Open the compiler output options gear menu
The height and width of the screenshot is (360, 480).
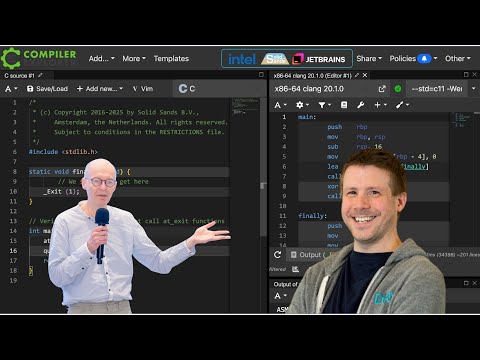302,105
